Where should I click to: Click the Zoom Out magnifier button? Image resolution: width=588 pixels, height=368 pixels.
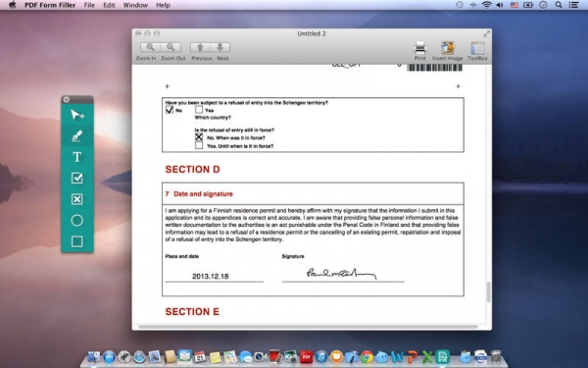171,47
